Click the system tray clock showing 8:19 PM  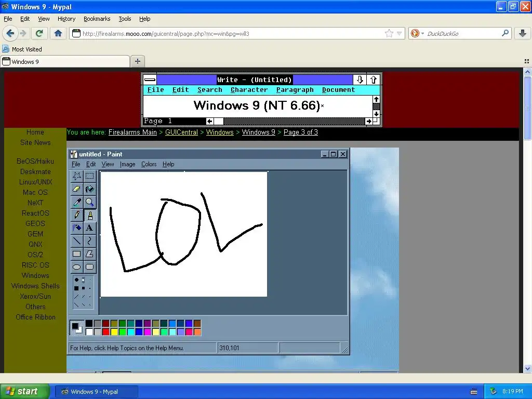coord(512,391)
